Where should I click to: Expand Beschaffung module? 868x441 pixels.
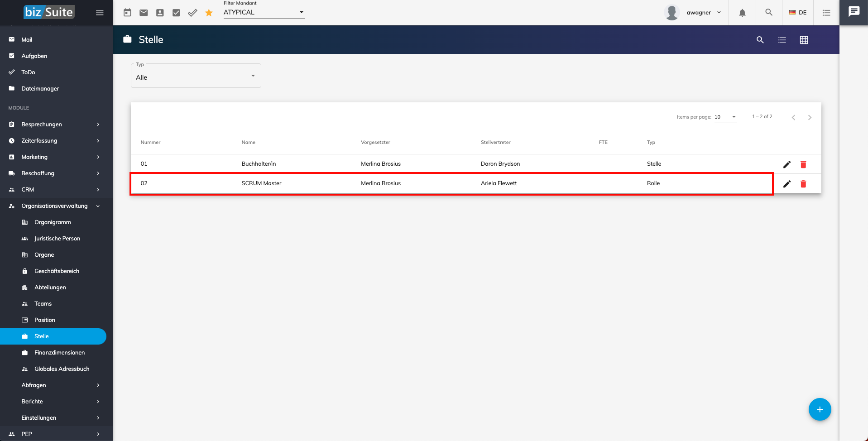56,173
